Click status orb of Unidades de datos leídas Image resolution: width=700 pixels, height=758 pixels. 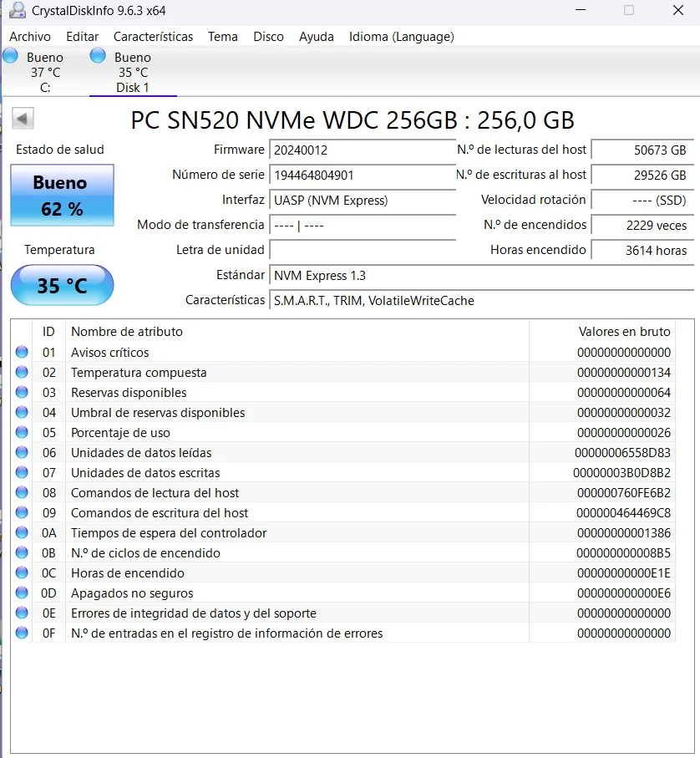click(x=22, y=452)
